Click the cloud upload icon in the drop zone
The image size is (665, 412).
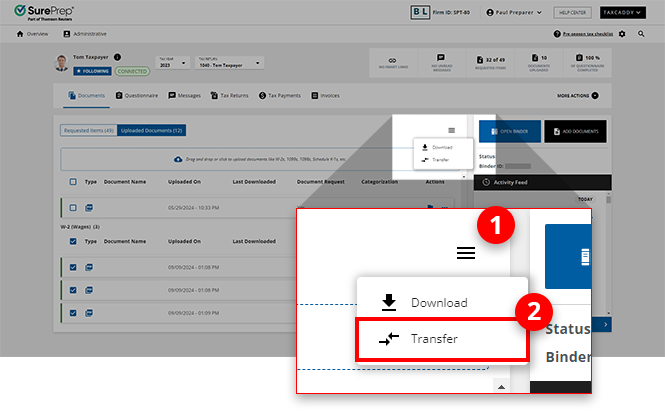177,159
